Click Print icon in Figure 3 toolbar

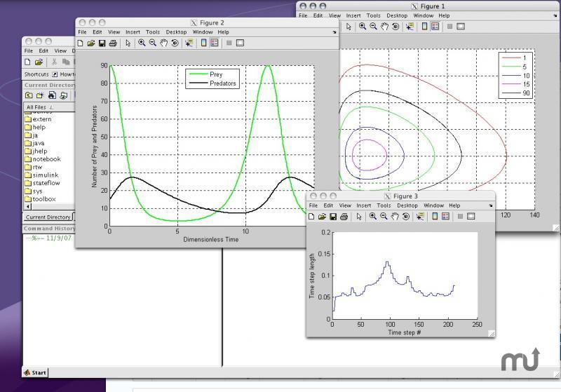pyautogui.click(x=344, y=217)
